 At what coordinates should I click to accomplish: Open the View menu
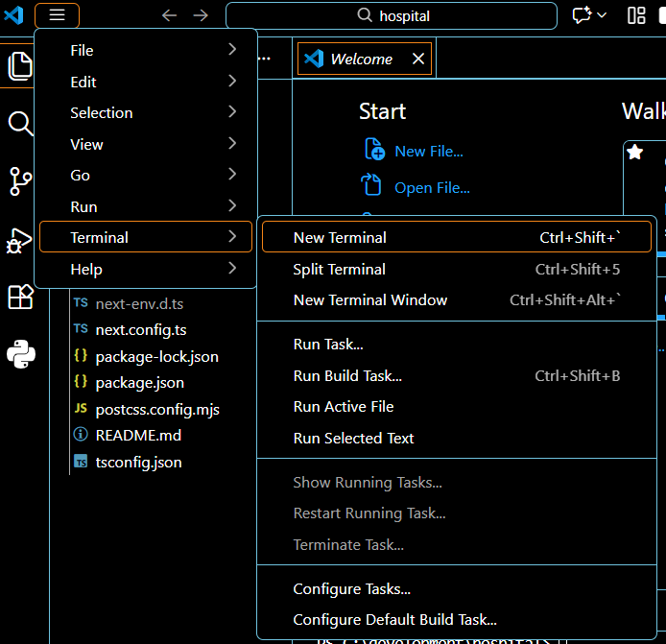point(145,144)
